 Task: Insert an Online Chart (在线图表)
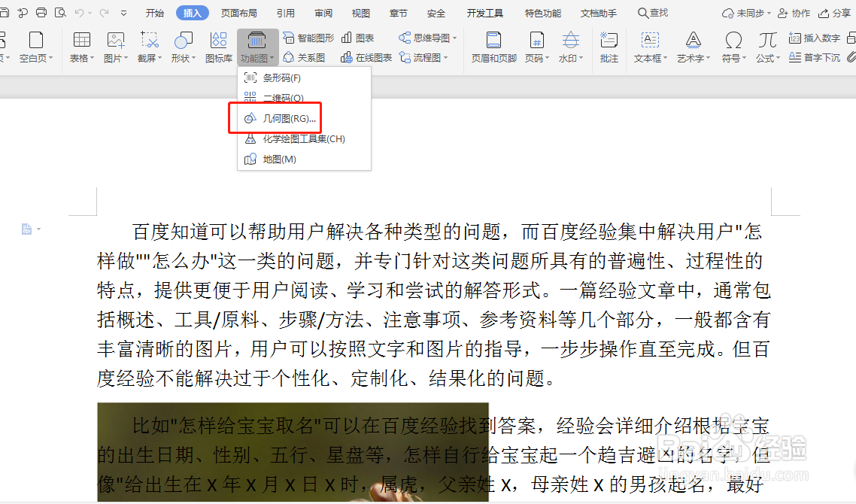point(366,57)
